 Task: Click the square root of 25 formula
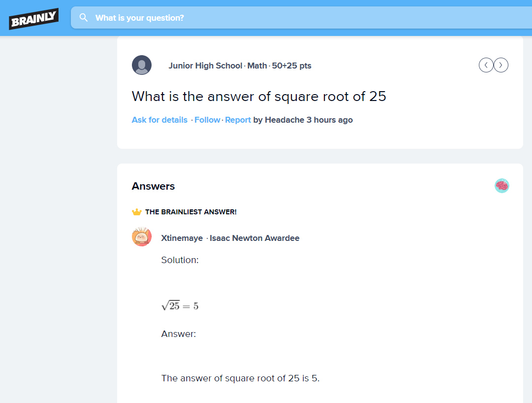tap(180, 306)
